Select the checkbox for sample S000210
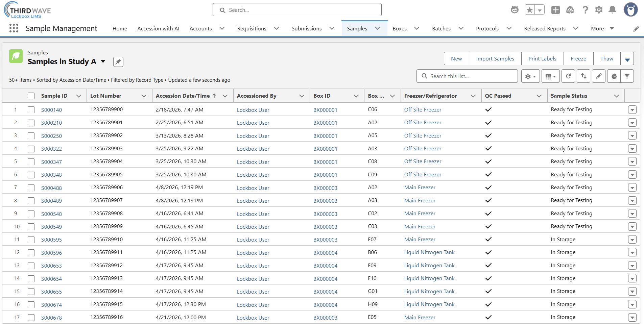Viewport: 644px width, 324px height. point(31,123)
